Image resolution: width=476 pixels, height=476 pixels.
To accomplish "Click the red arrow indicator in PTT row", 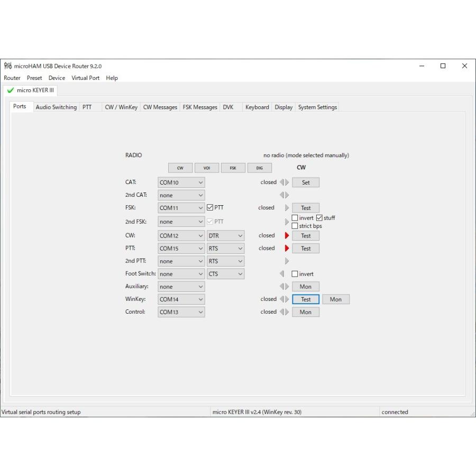I will [287, 249].
